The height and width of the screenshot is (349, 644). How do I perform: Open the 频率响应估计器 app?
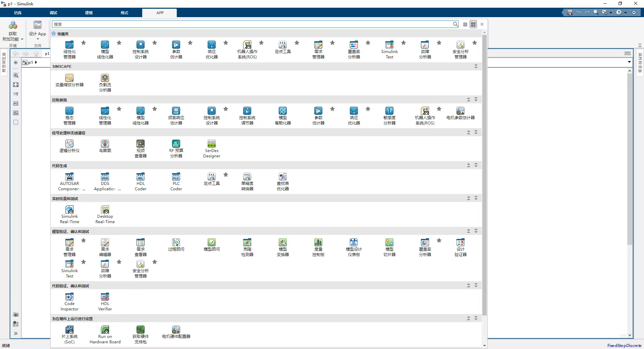pos(176,116)
